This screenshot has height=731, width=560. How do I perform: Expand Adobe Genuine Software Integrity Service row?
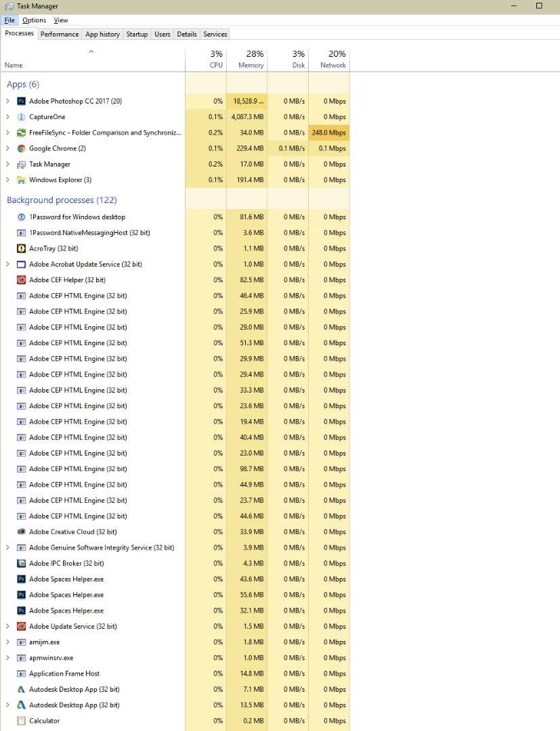(7, 548)
